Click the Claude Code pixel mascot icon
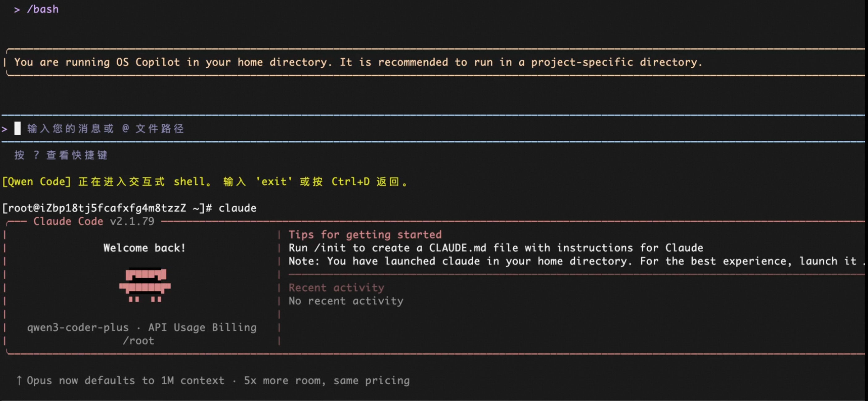This screenshot has height=401, width=868. pyautogui.click(x=145, y=285)
